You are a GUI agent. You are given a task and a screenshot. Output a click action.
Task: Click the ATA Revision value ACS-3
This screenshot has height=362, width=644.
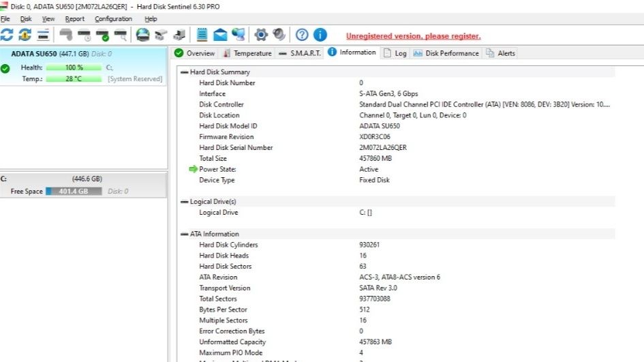click(399, 277)
